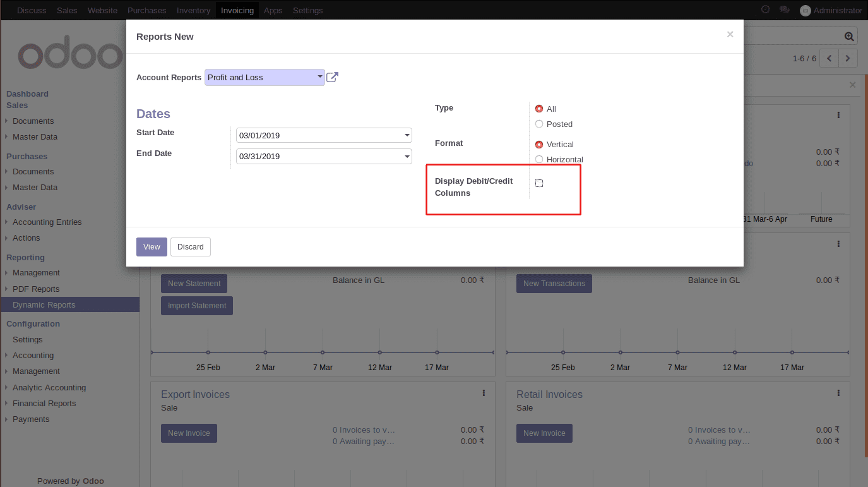Click the Import Statement button

(x=197, y=306)
